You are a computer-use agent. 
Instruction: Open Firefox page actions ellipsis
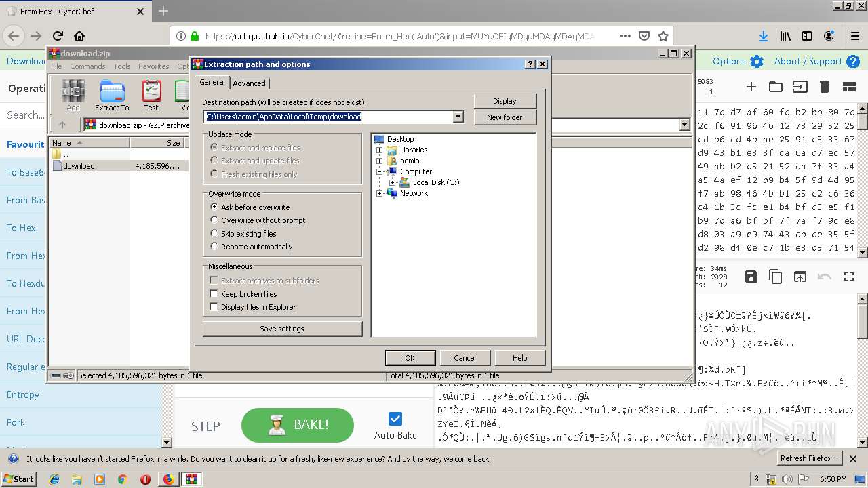(625, 36)
